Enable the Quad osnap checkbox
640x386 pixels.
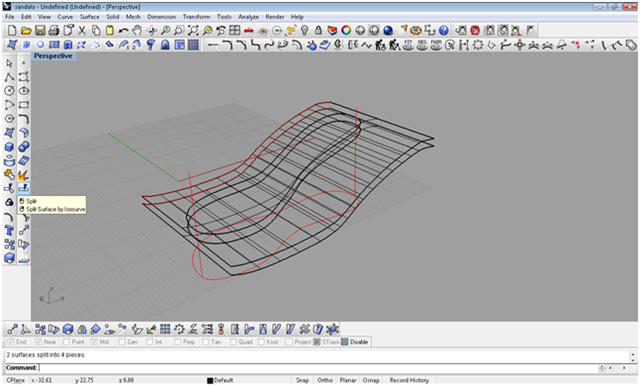pyautogui.click(x=233, y=342)
